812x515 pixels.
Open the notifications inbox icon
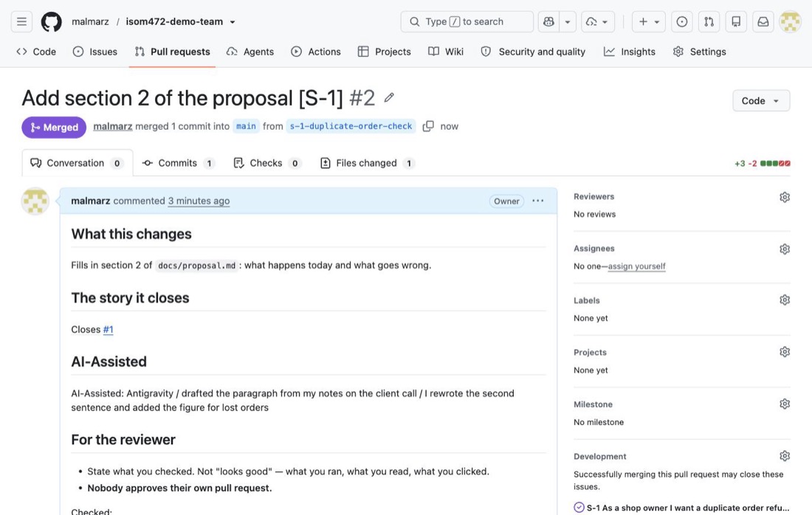763,21
